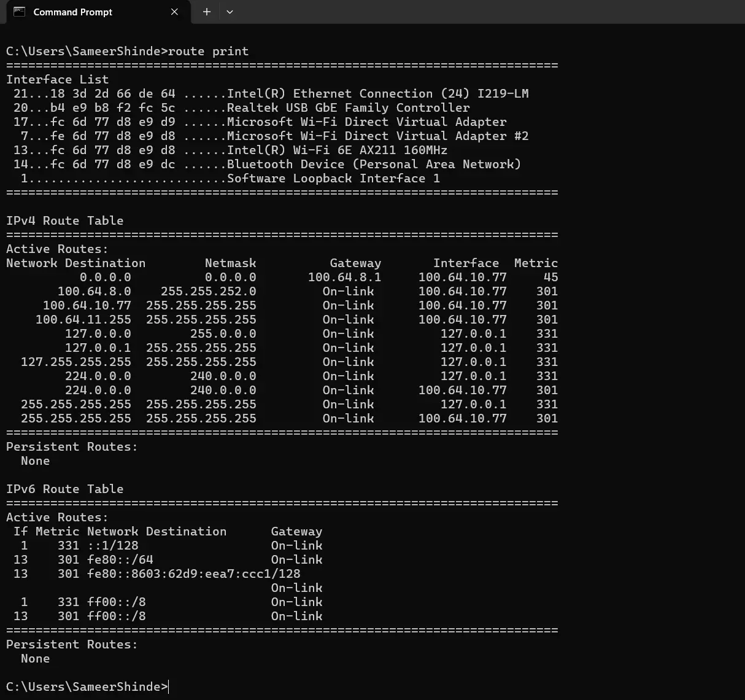Click the metric value 45
The width and height of the screenshot is (745, 700).
coord(550,277)
